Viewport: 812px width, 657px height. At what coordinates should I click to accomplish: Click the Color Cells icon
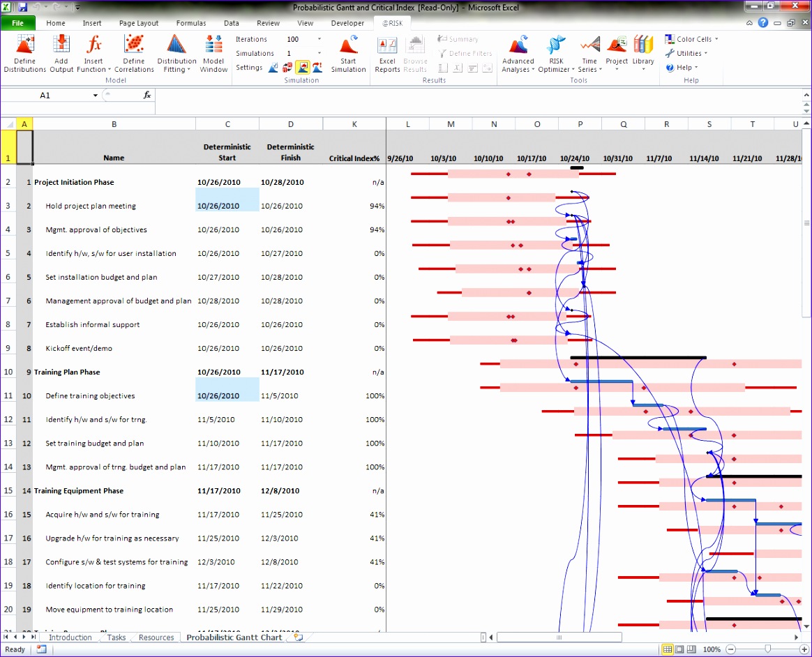[x=670, y=39]
